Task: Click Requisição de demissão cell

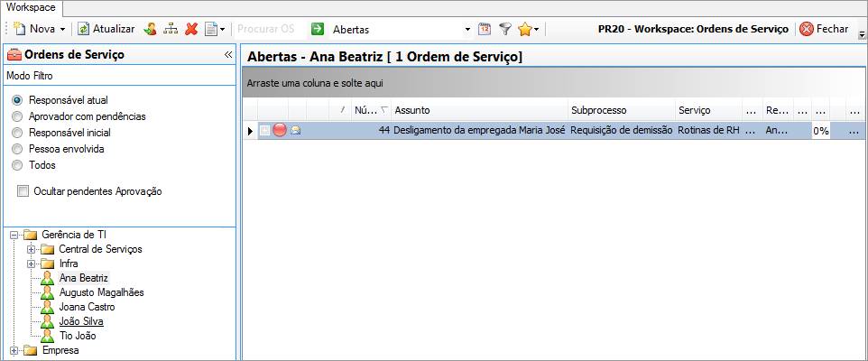Action: [x=622, y=131]
